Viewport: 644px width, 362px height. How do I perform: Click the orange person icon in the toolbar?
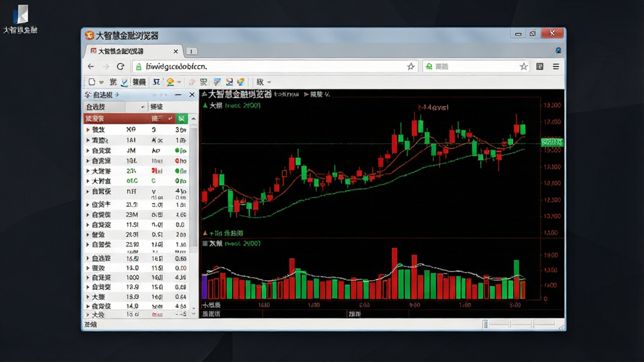[x=170, y=82]
